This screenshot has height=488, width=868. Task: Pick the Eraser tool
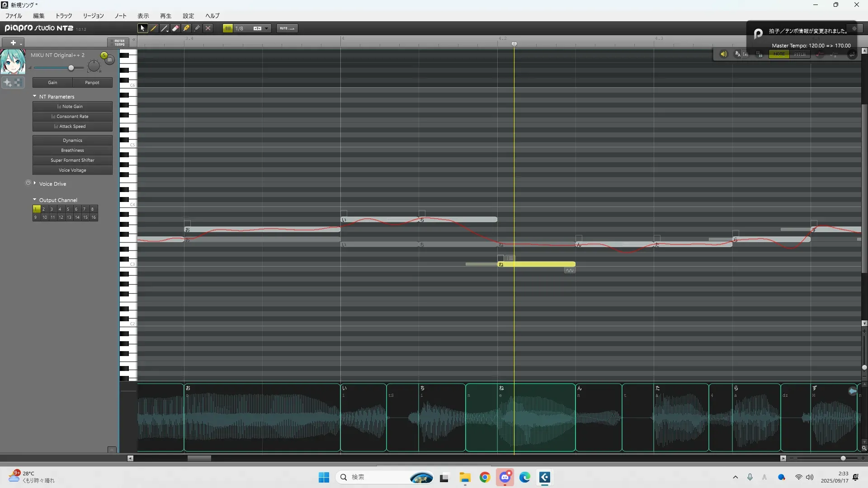point(175,28)
